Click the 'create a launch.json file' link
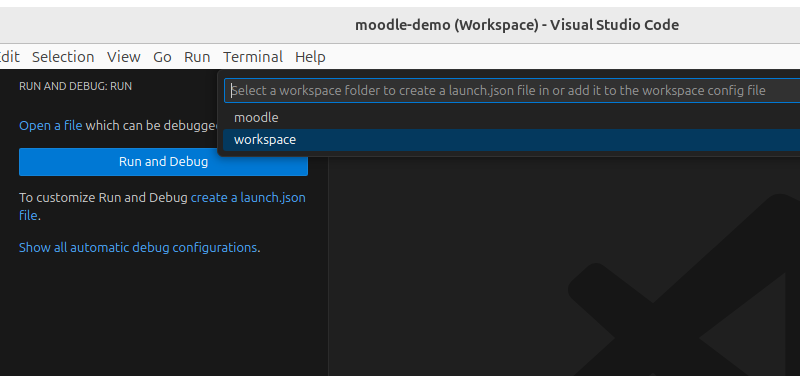The height and width of the screenshot is (376, 800). point(162,207)
